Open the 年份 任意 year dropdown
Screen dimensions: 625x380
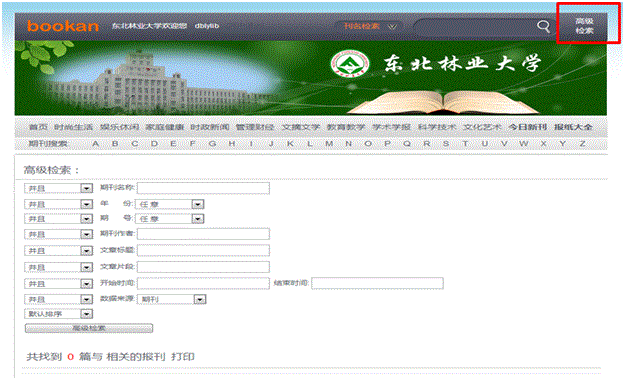[x=170, y=204]
